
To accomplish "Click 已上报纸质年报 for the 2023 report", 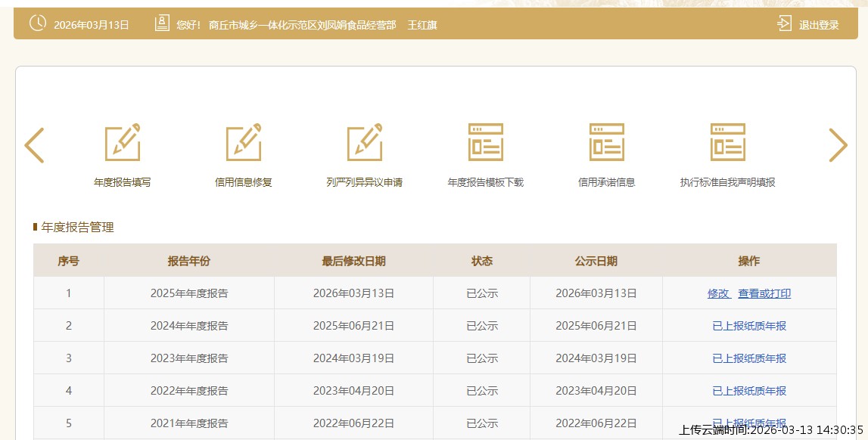I will tap(749, 358).
